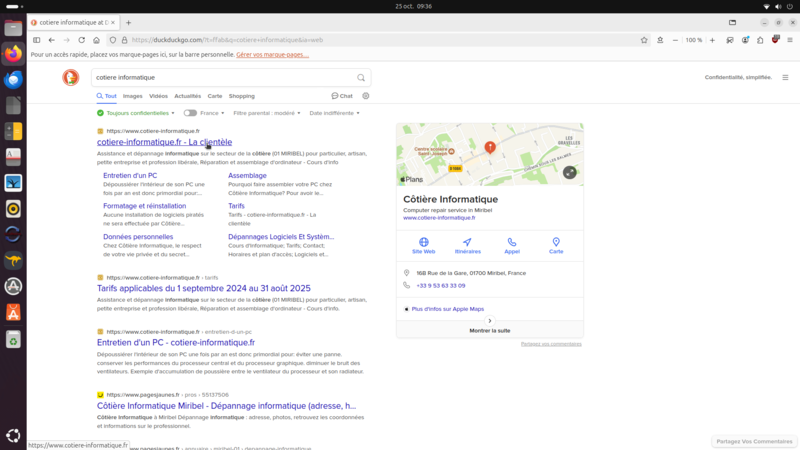Viewport: 800px width, 450px height.
Task: Open the Firefox application menu
Action: click(x=790, y=40)
